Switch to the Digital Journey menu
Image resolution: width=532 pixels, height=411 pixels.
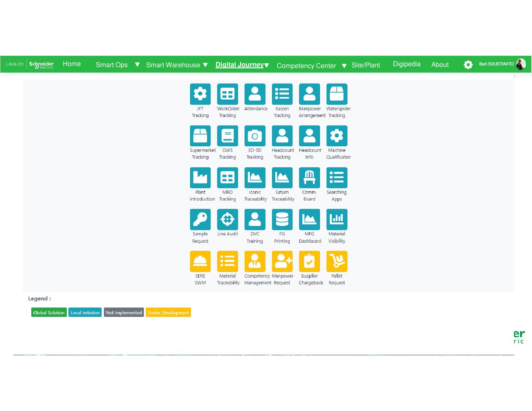pos(239,64)
